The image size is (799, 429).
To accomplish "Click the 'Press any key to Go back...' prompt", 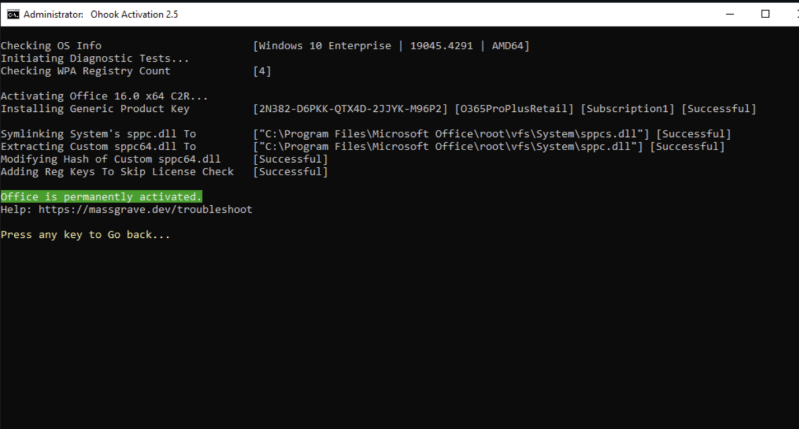I will click(85, 235).
